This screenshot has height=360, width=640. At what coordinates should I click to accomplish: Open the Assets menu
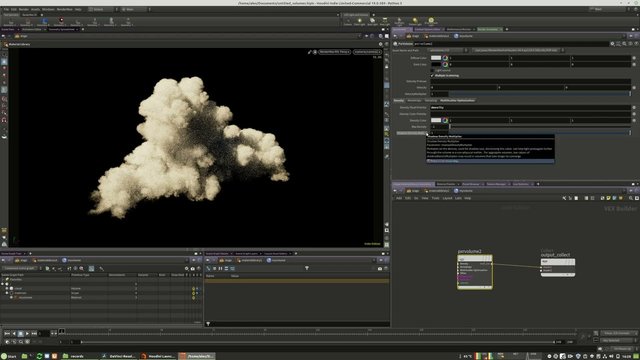click(36, 9)
